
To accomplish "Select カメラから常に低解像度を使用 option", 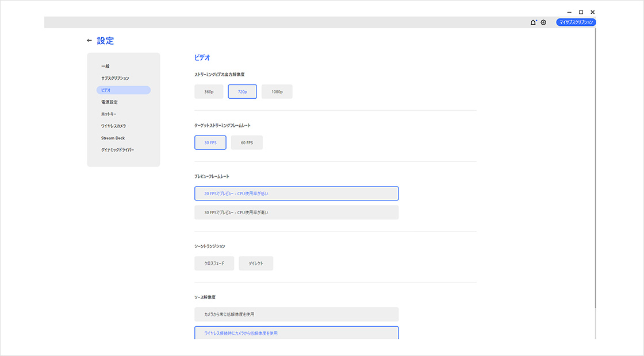I will point(296,314).
